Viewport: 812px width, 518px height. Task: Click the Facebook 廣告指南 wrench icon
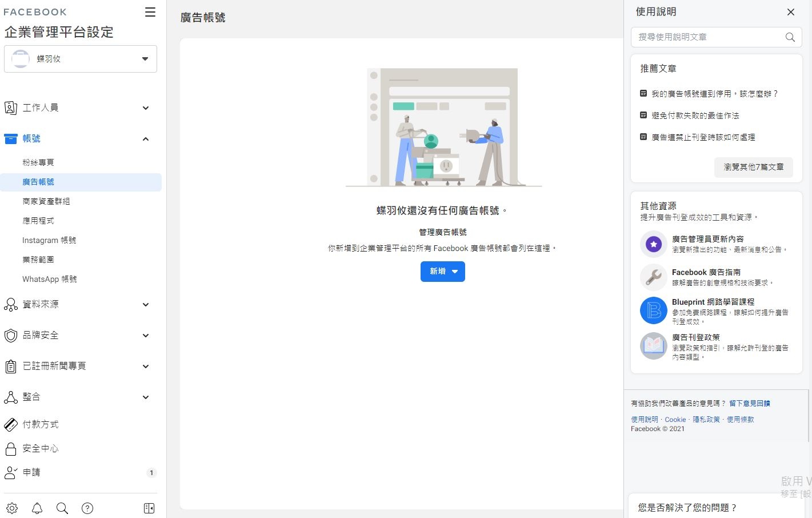point(654,277)
